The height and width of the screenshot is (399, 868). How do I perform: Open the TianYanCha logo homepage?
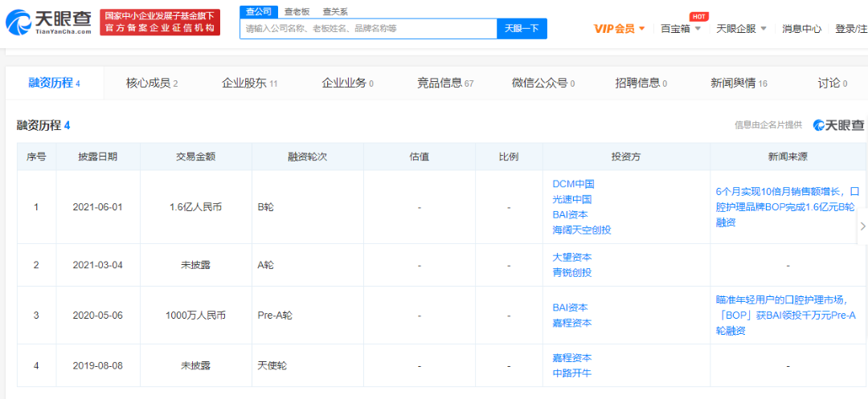49,22
